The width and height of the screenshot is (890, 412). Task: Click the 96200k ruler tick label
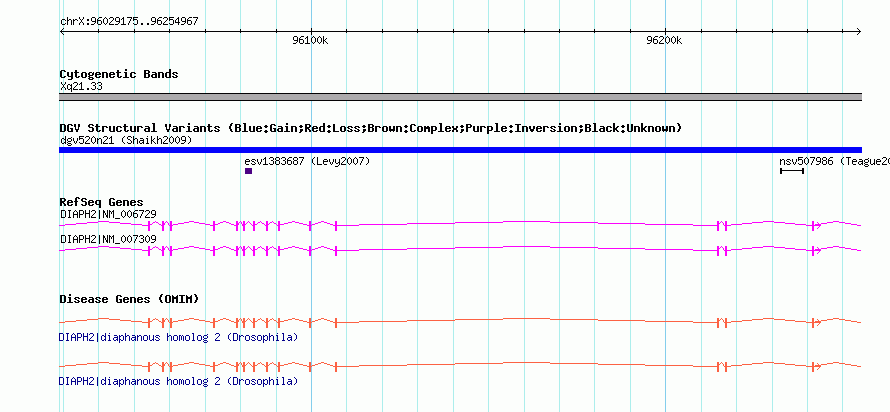pyautogui.click(x=664, y=40)
